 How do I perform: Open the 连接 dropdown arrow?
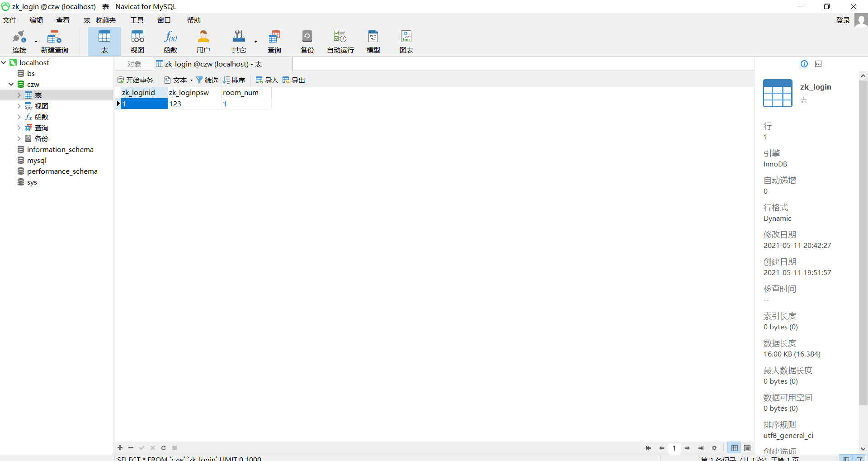tap(36, 42)
